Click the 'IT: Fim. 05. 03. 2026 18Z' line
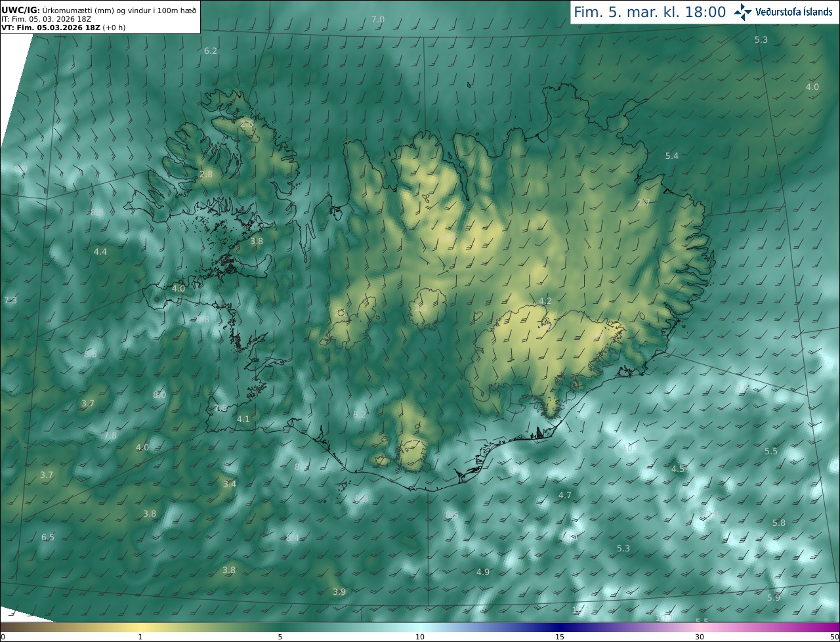Image resolution: width=840 pixels, height=642 pixels. [x=46, y=19]
